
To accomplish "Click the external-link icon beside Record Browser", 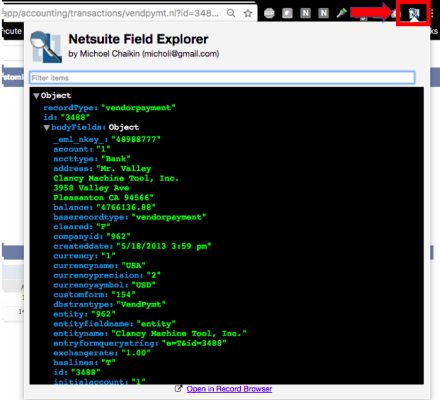I will 179,389.
